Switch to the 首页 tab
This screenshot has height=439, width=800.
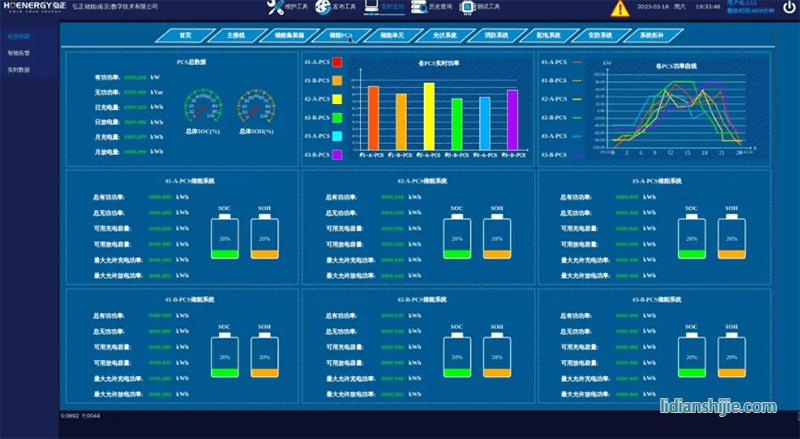(184, 35)
